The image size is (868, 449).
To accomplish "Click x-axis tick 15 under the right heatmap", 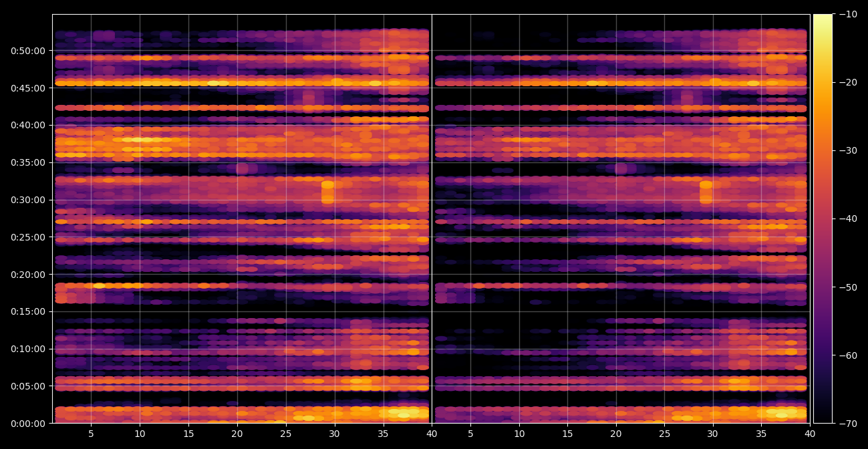I will click(x=567, y=434).
